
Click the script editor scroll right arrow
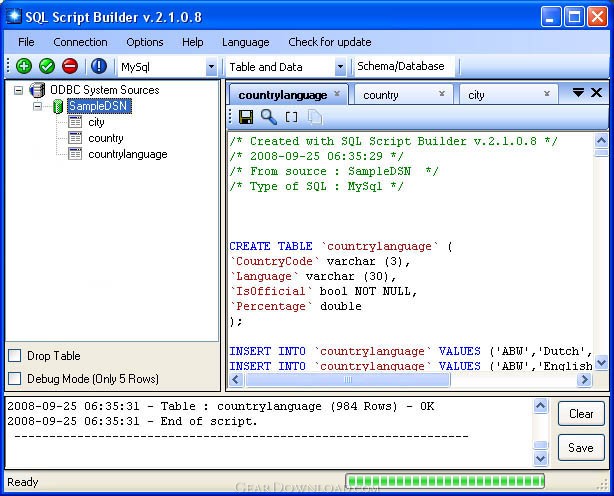584,380
